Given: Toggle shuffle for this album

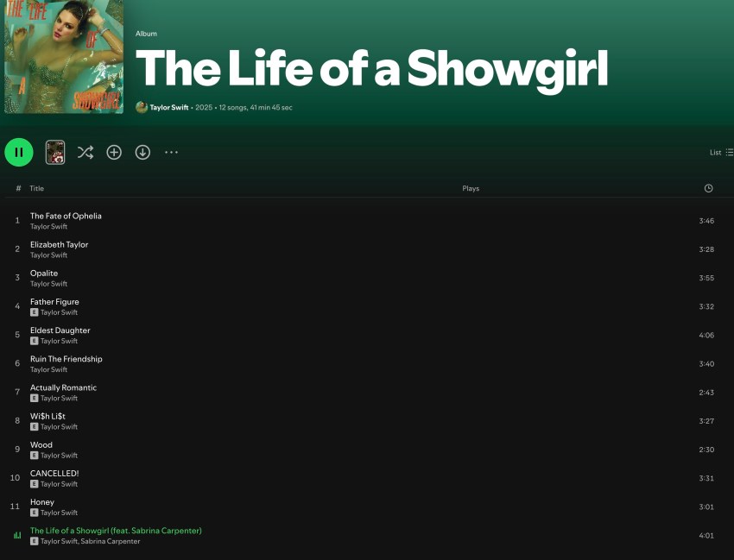Looking at the screenshot, I should pos(85,152).
